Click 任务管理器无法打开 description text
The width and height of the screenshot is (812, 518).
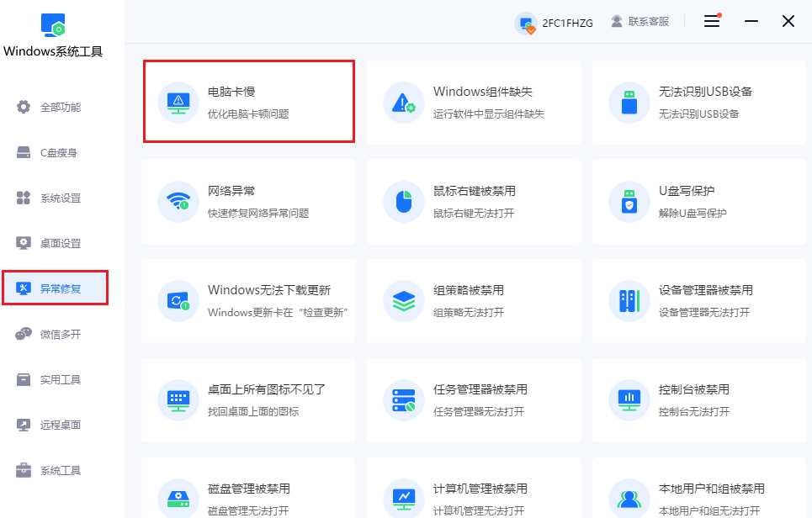pyautogui.click(x=479, y=412)
